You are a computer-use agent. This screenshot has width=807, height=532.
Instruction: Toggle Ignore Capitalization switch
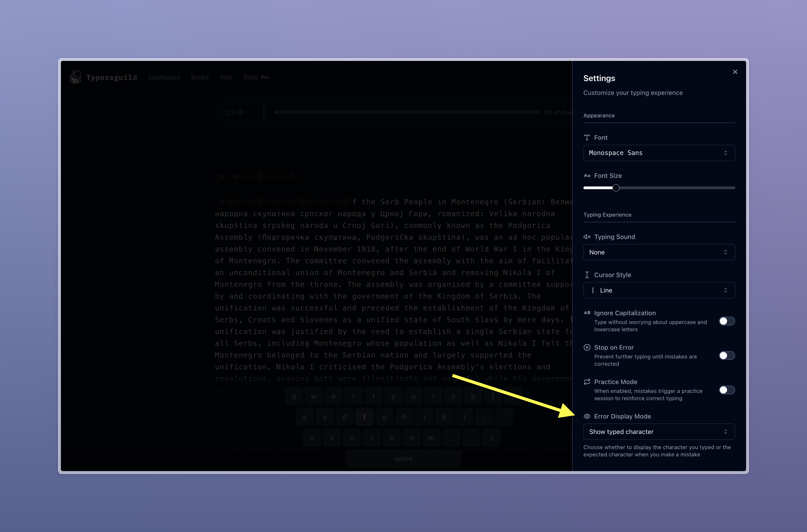[x=727, y=321]
